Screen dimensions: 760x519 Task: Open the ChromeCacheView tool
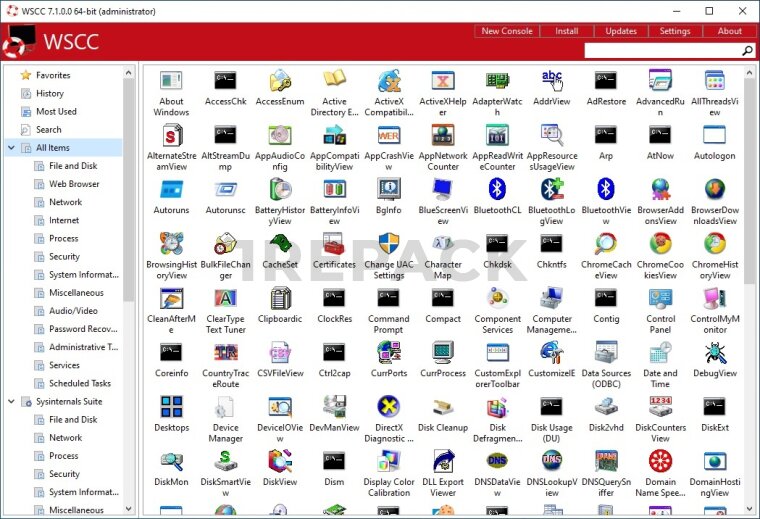click(606, 244)
